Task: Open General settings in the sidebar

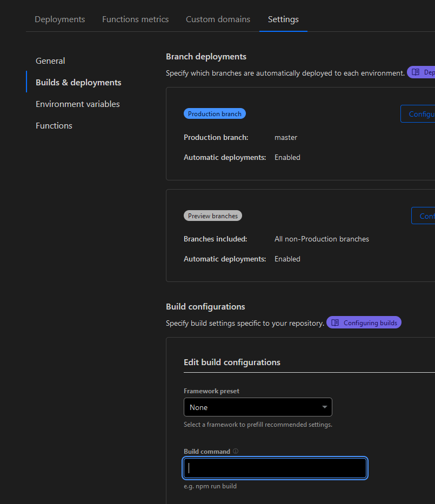Action: tap(50, 61)
